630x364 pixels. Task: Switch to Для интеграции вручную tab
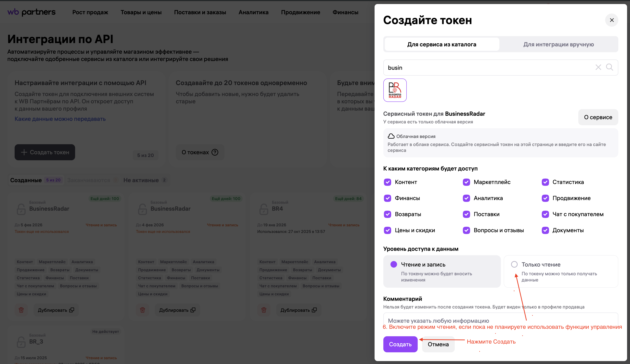click(x=559, y=45)
